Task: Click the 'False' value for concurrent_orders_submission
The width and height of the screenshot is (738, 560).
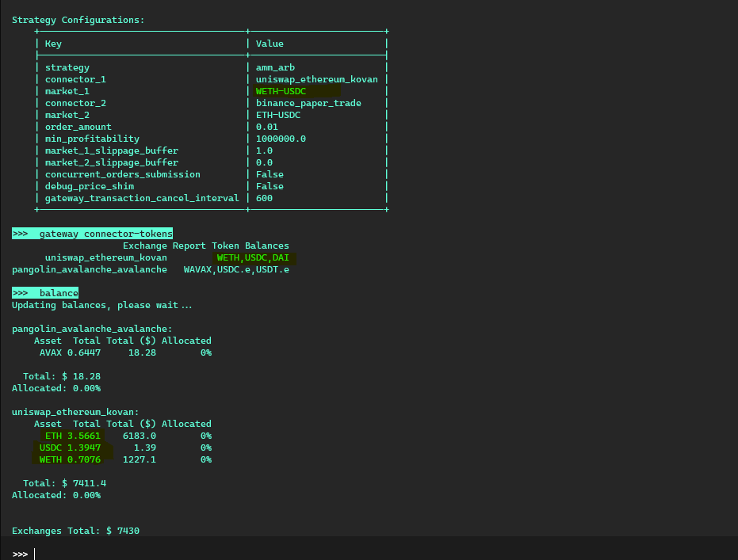Action: pyautogui.click(x=270, y=174)
